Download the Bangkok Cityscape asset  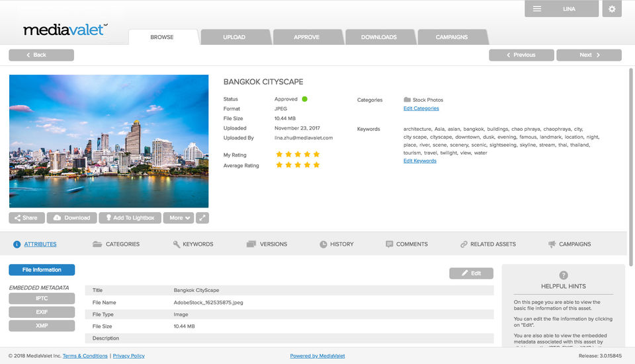(71, 218)
